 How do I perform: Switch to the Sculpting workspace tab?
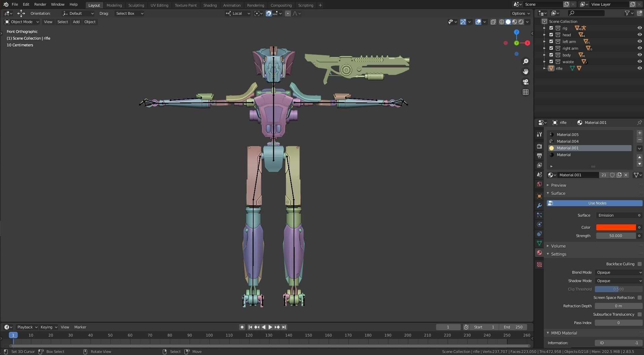[x=136, y=5]
